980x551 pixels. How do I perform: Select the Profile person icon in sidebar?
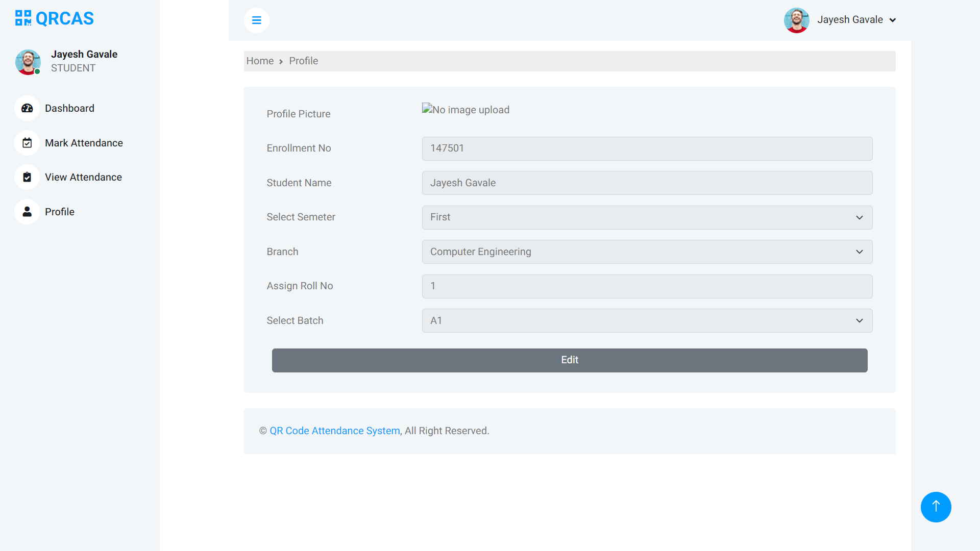27,212
